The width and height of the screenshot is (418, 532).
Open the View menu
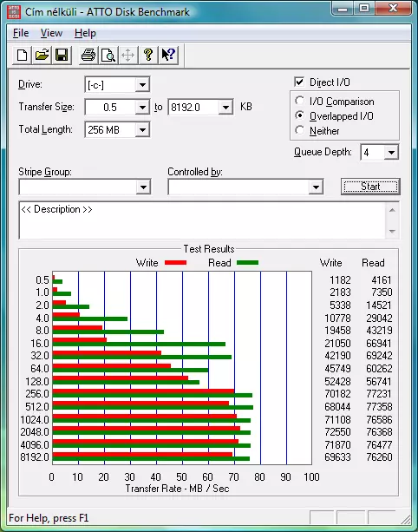(51, 33)
